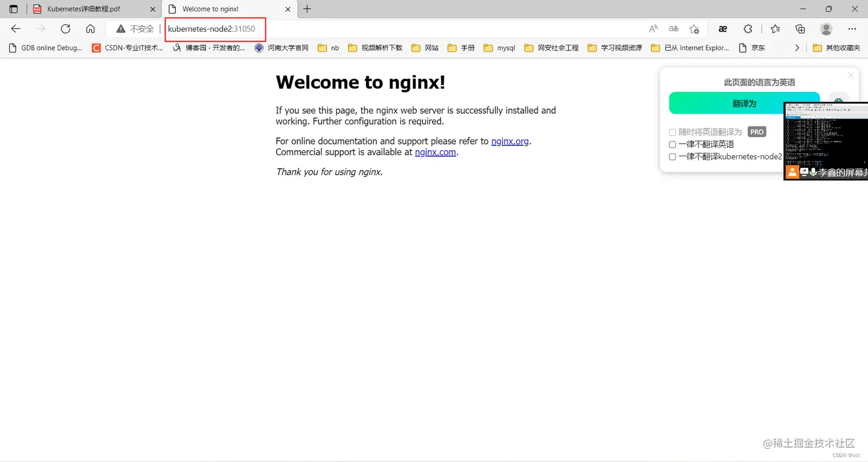Open a new tab with plus button

307,9
